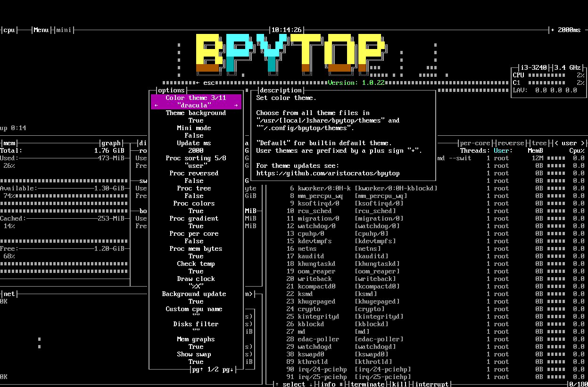Click the info action in the bottom bar
Image resolution: width=588 pixels, height=387 pixels.
329,384
